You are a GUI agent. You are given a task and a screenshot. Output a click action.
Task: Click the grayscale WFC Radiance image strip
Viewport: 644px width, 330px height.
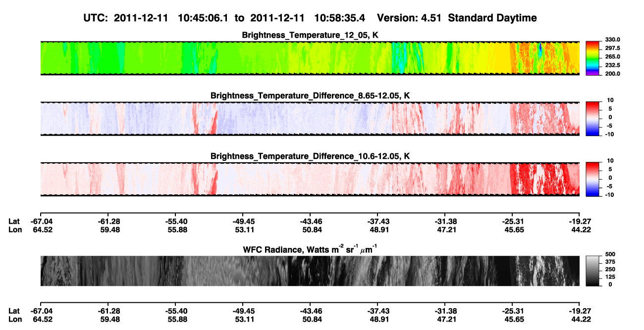pyautogui.click(x=310, y=271)
